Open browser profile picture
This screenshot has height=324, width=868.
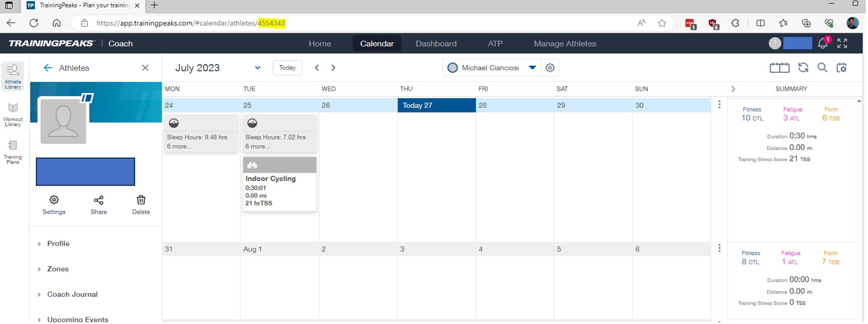[x=852, y=23]
